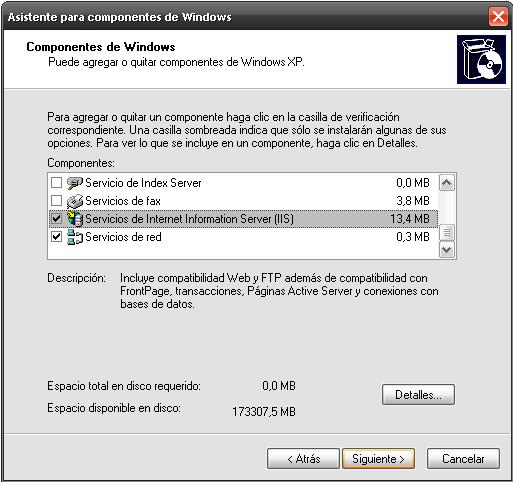Screen dimensions: 513x482
Task: Click the 13,4 MB size value
Action: click(410, 219)
